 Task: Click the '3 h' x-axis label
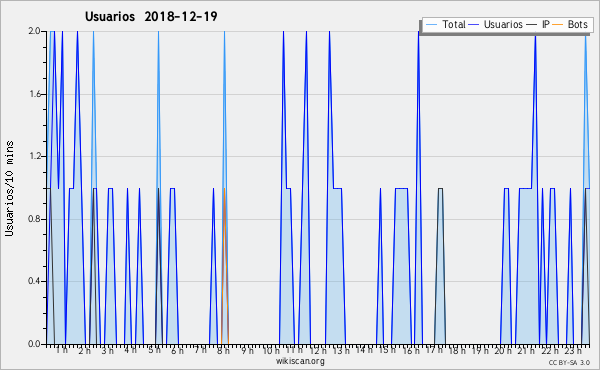pyautogui.click(x=108, y=350)
